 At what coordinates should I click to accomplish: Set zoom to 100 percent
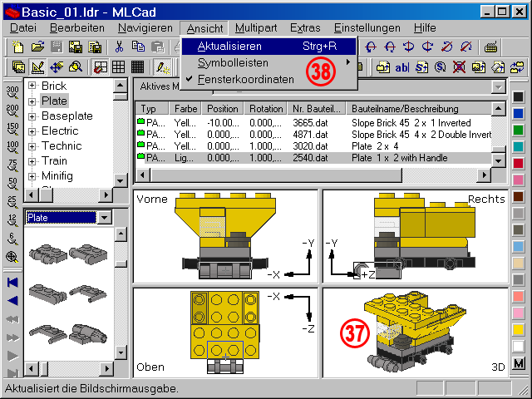12,148
